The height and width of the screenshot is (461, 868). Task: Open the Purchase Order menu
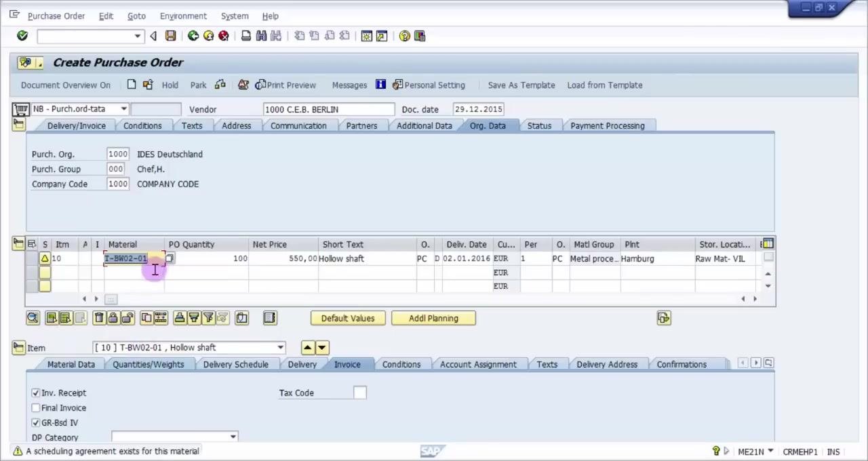[56, 16]
